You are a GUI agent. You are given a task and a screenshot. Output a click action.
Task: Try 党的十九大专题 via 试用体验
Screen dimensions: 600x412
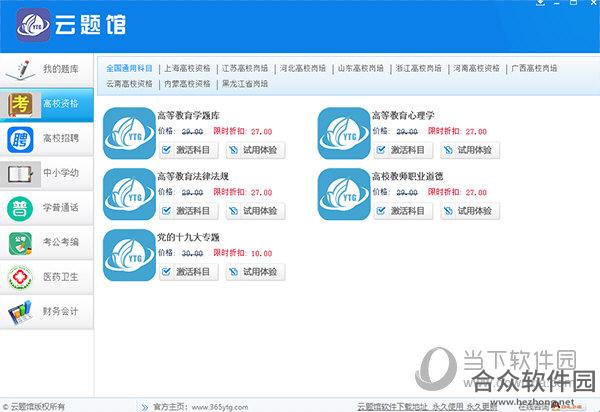pyautogui.click(x=256, y=272)
